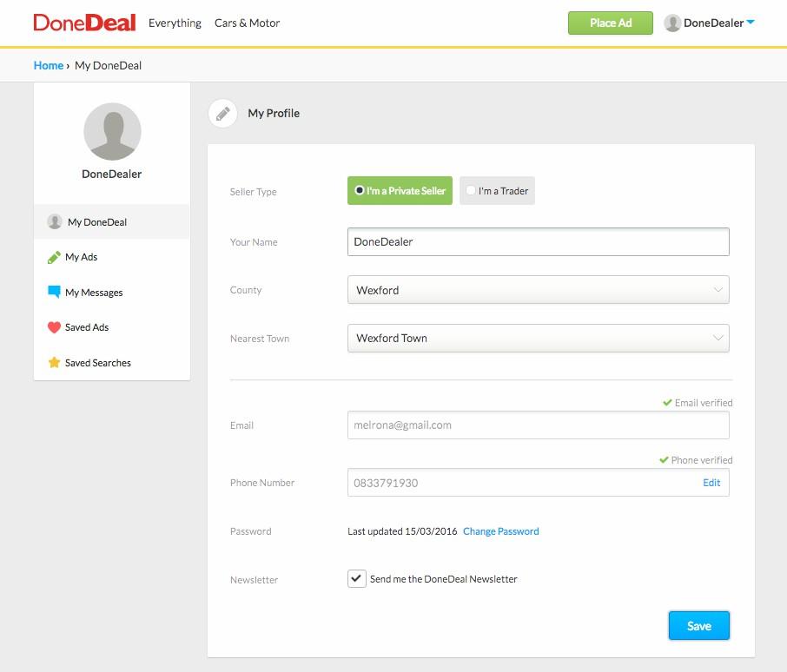Expand the Nearest Town dropdown

coord(537,338)
